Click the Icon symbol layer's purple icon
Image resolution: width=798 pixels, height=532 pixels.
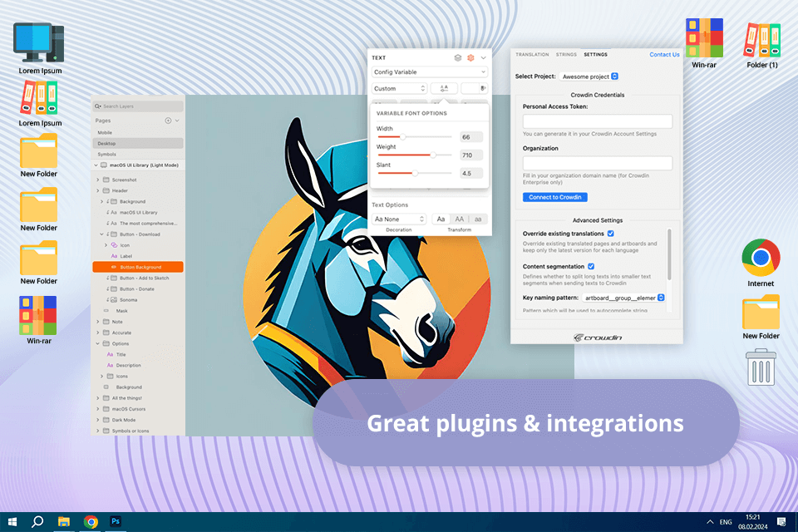(114, 245)
